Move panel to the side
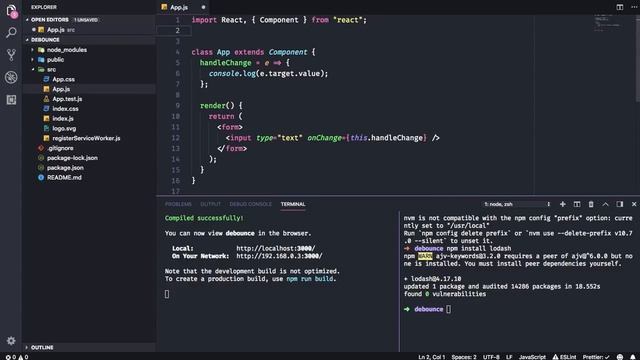The height and width of the screenshot is (360, 640). coord(620,204)
